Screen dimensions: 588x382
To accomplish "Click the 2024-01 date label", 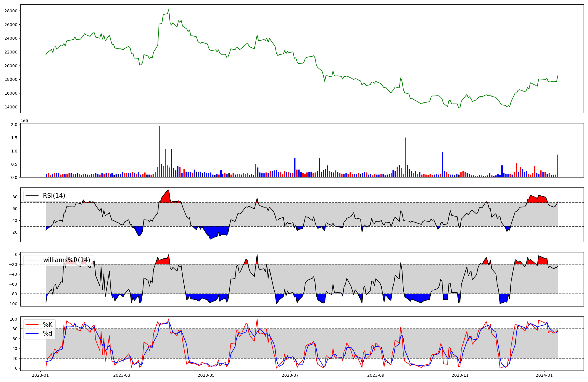I will 544,375.
